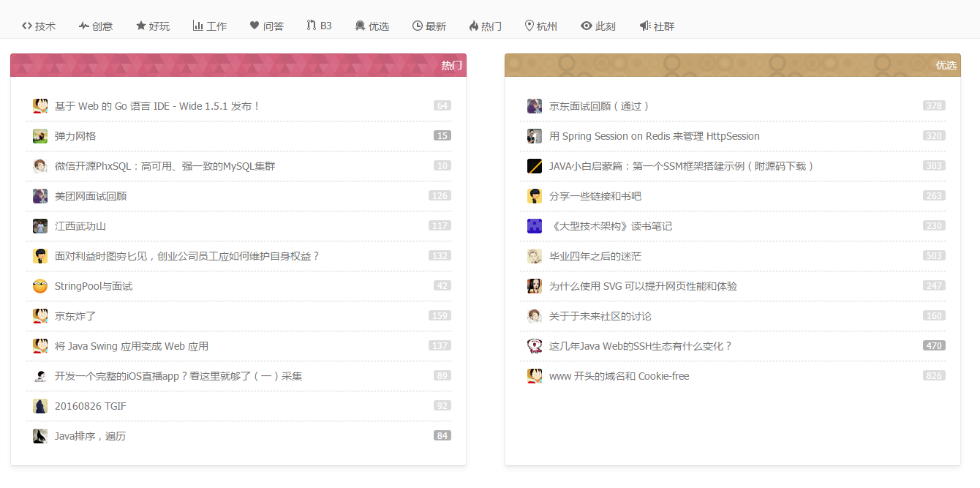The image size is (980, 488).
Task: Click the avatar beside 《大型技术架构》读书笔记
Action: coord(535,226)
